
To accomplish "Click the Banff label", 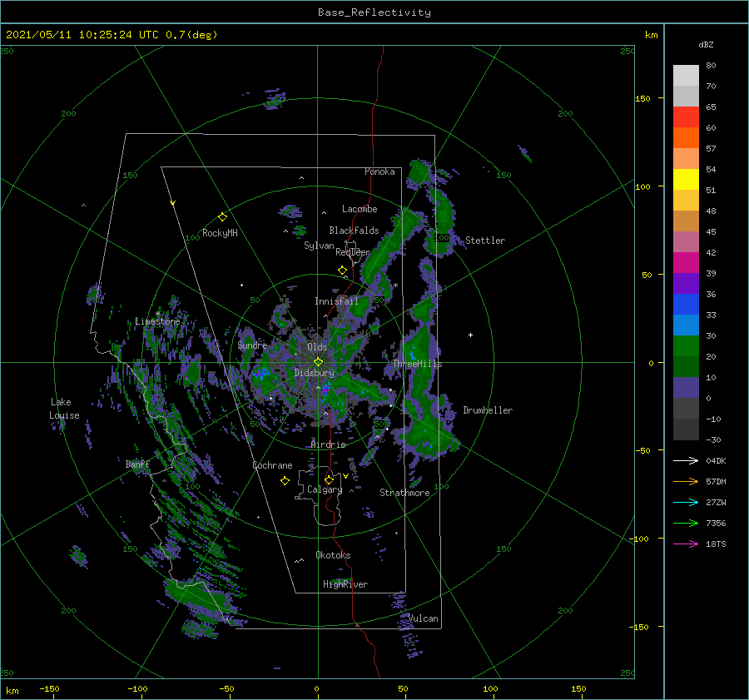I will (x=137, y=464).
